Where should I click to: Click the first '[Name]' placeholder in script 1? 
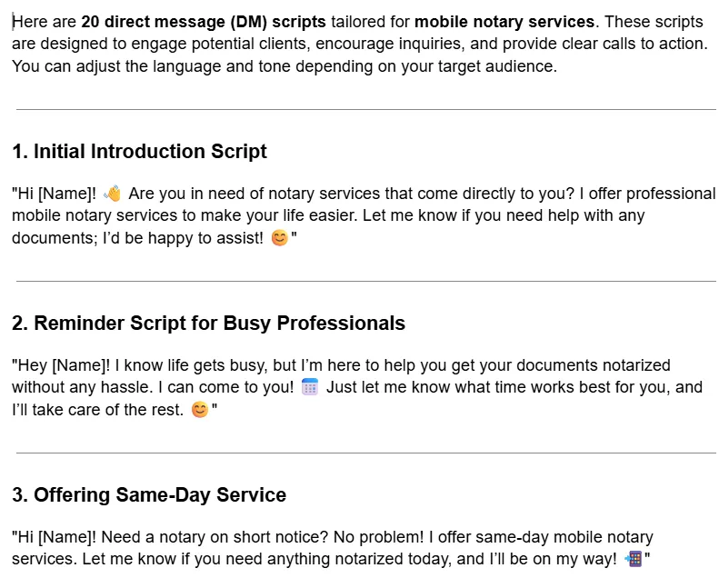tap(65, 194)
